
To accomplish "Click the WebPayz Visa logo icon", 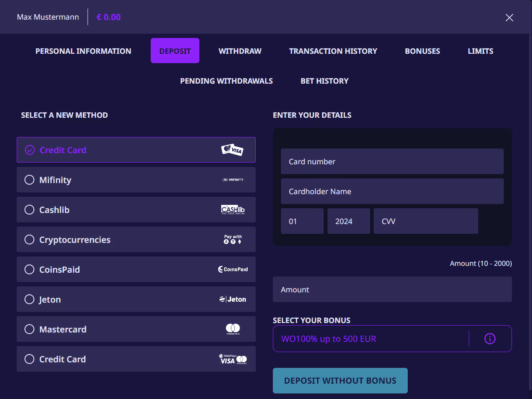I will tap(233, 359).
